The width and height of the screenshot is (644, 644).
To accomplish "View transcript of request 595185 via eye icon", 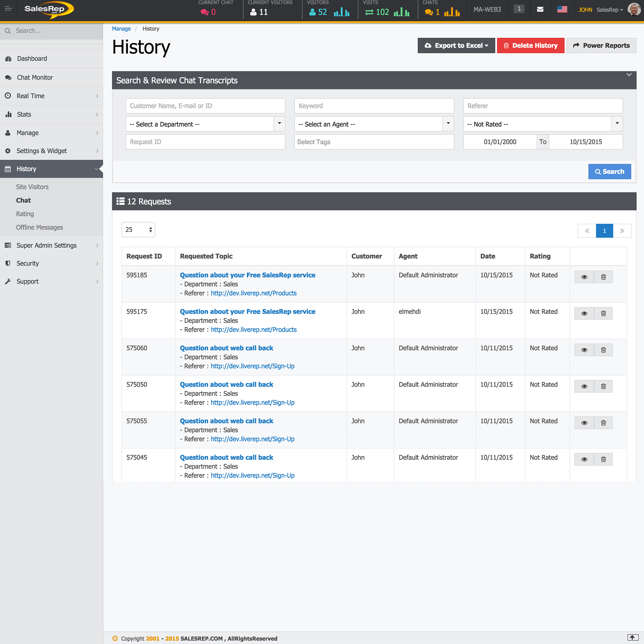I will pyautogui.click(x=584, y=277).
